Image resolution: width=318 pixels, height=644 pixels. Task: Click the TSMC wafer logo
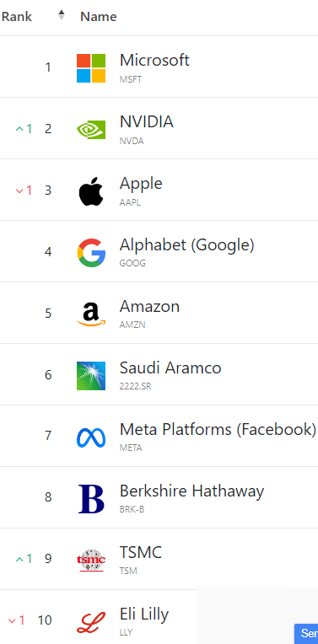coord(91,561)
